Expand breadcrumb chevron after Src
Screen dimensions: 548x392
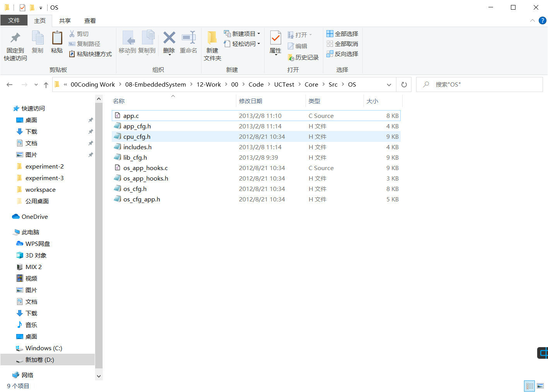(343, 84)
